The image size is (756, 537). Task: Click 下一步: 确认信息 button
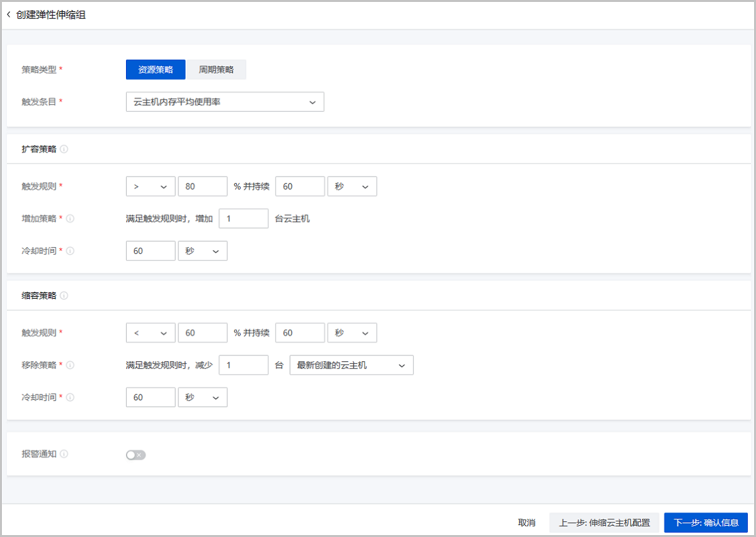706,523
